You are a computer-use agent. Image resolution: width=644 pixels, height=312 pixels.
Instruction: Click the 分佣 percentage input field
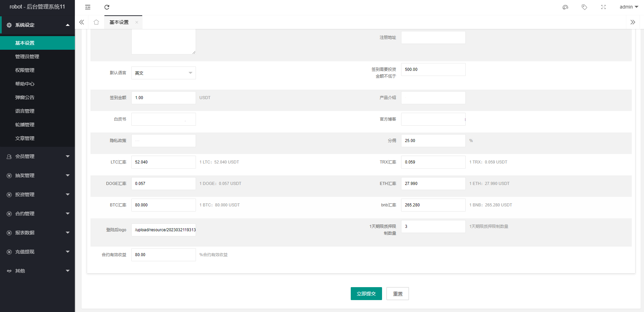click(433, 141)
